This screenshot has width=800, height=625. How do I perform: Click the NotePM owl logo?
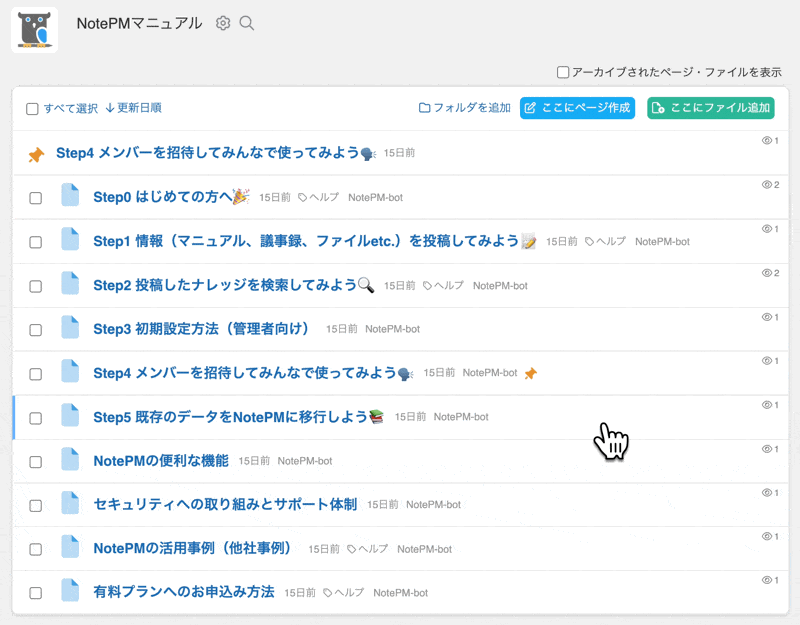34,30
